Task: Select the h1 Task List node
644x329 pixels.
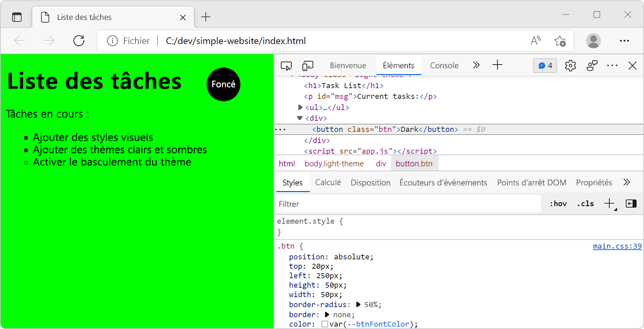Action: (344, 85)
